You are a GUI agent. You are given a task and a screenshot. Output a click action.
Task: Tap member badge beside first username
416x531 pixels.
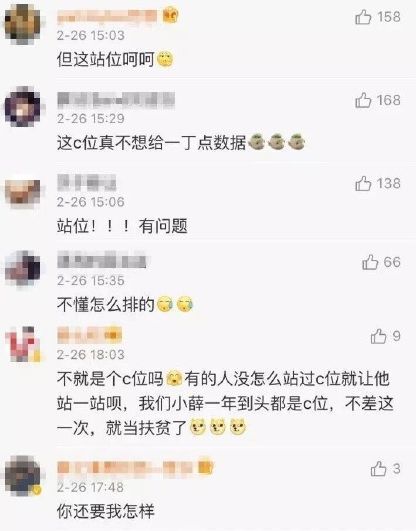point(170,16)
